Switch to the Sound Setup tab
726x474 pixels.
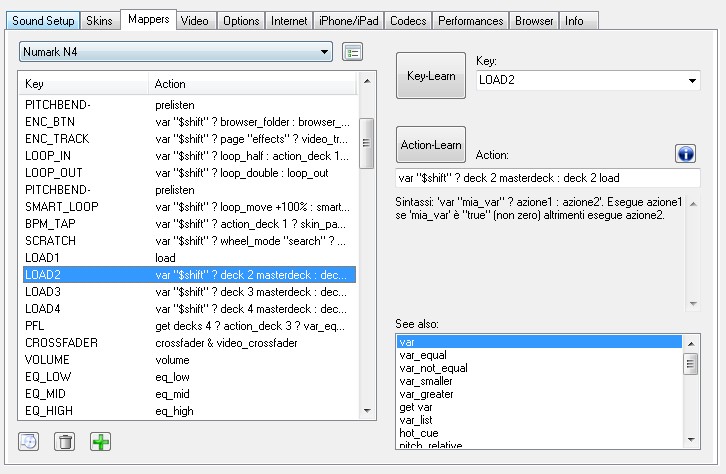[43, 20]
